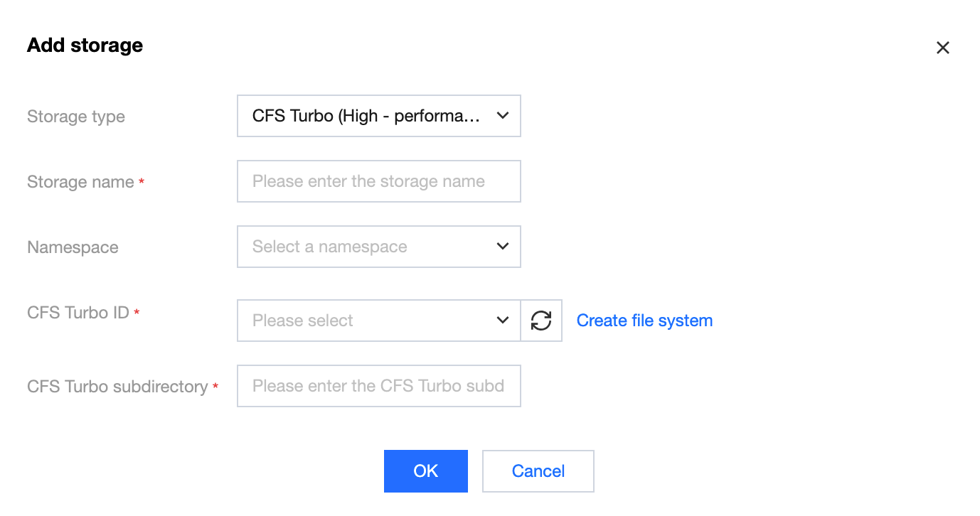Open the Create file system link
This screenshot has width=980, height=516.
tap(644, 321)
